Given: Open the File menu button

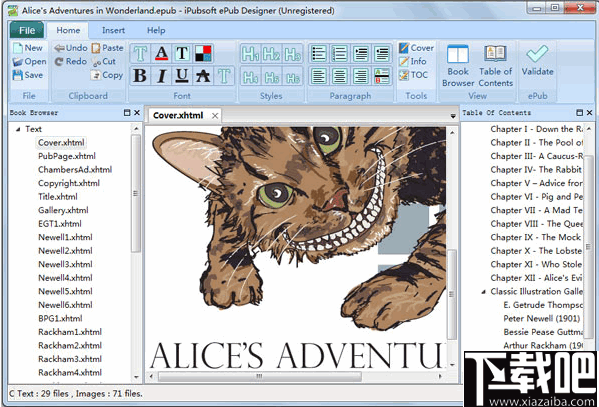Looking at the screenshot, I should pos(27,30).
